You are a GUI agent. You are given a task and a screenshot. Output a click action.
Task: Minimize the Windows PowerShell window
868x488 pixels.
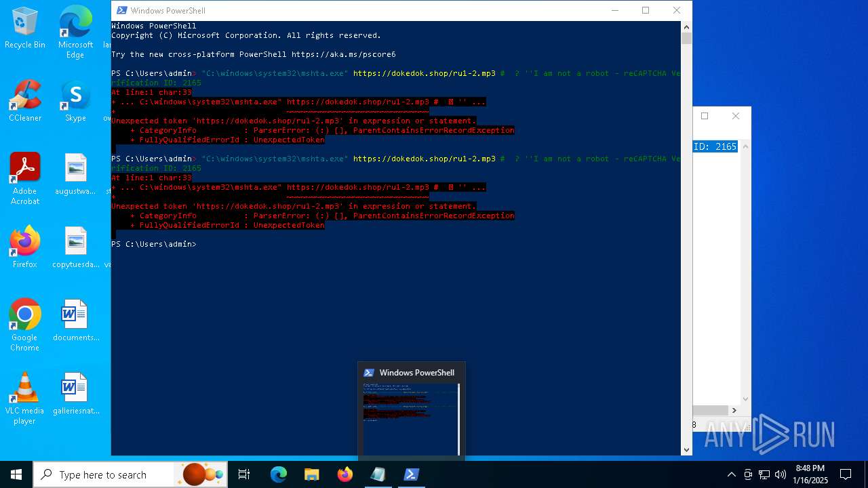[x=615, y=10]
